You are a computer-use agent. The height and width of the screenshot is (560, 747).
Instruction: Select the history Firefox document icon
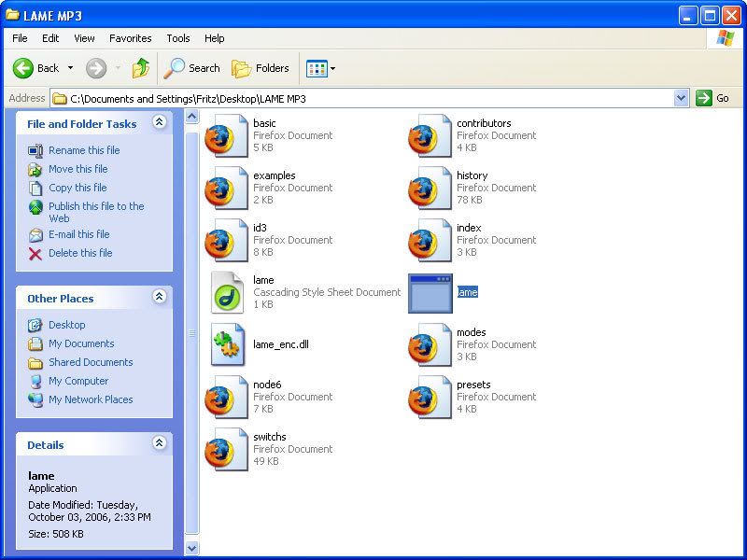(430, 188)
